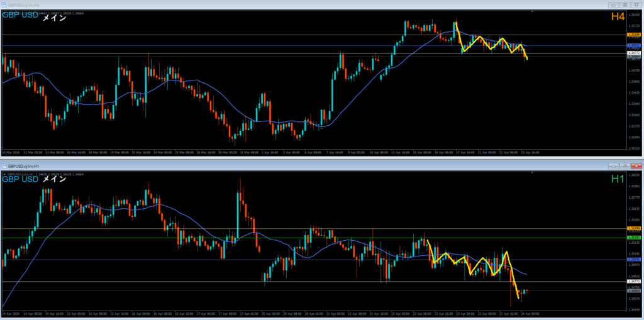Close the GBPUSD H4 chart window
This screenshot has width=644, height=320.
[635, 4]
